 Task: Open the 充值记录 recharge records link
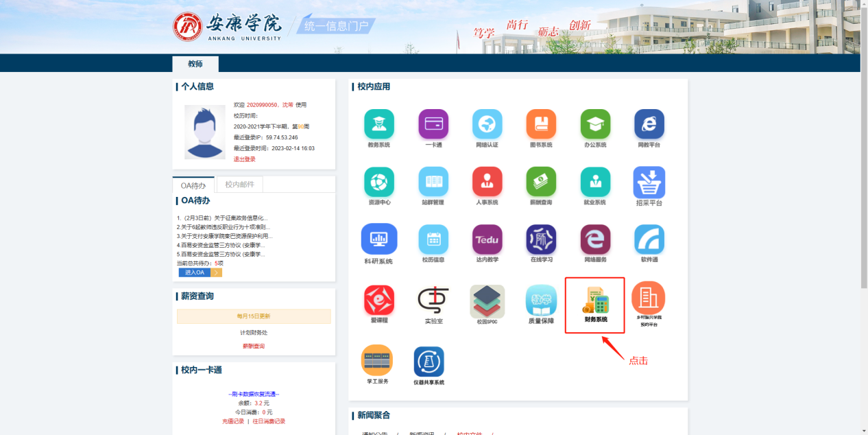[x=232, y=421]
